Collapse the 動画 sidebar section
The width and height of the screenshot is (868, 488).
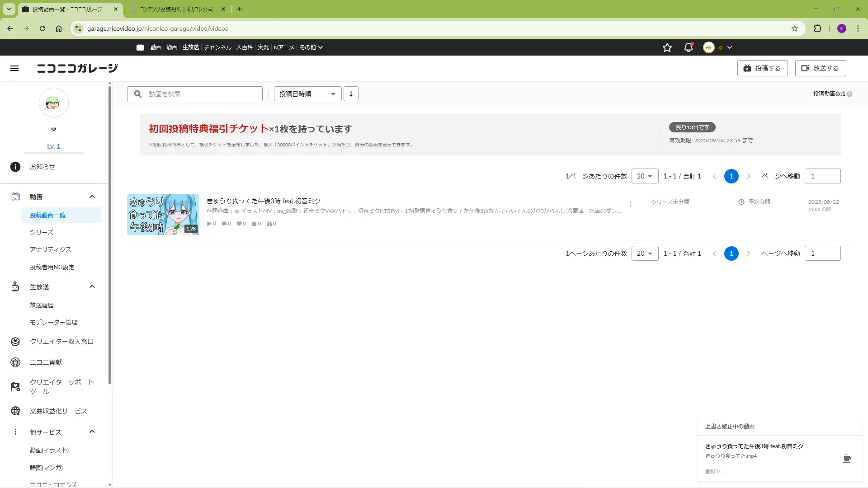pos(92,197)
